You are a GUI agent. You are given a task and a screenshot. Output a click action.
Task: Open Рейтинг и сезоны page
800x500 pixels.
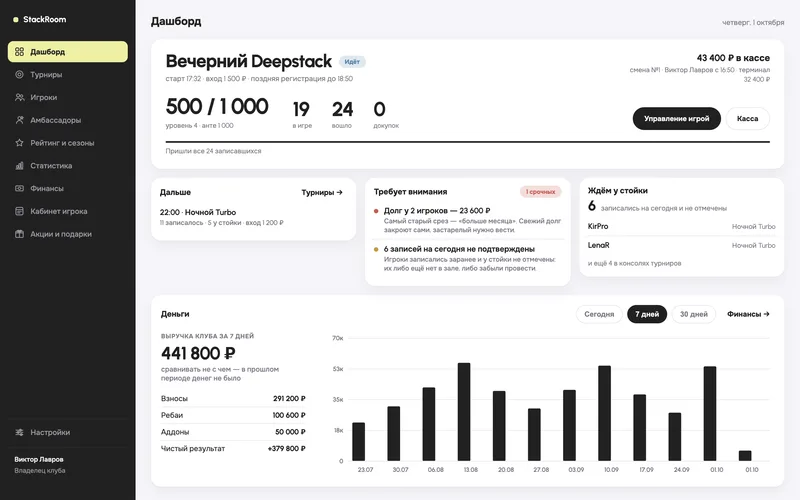tap(68, 143)
